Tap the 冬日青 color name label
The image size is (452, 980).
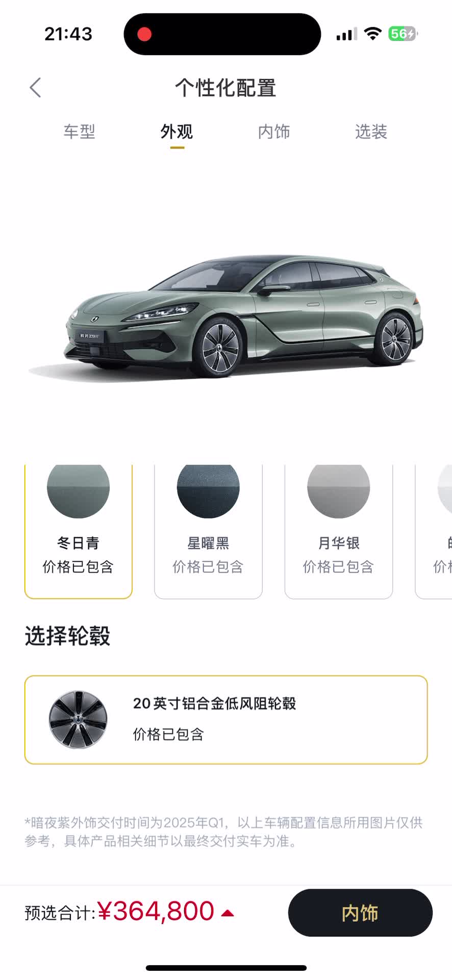click(79, 543)
